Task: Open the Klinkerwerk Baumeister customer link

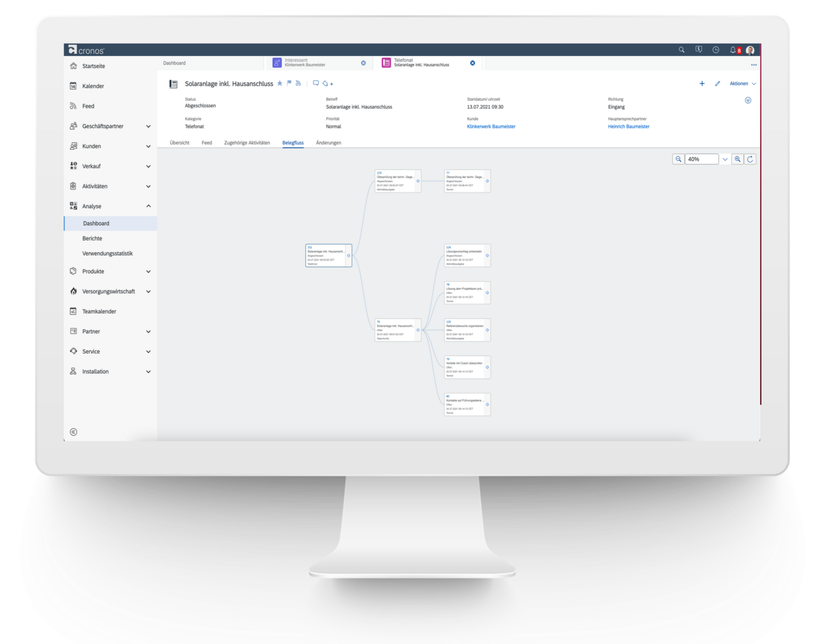Action: point(491,126)
